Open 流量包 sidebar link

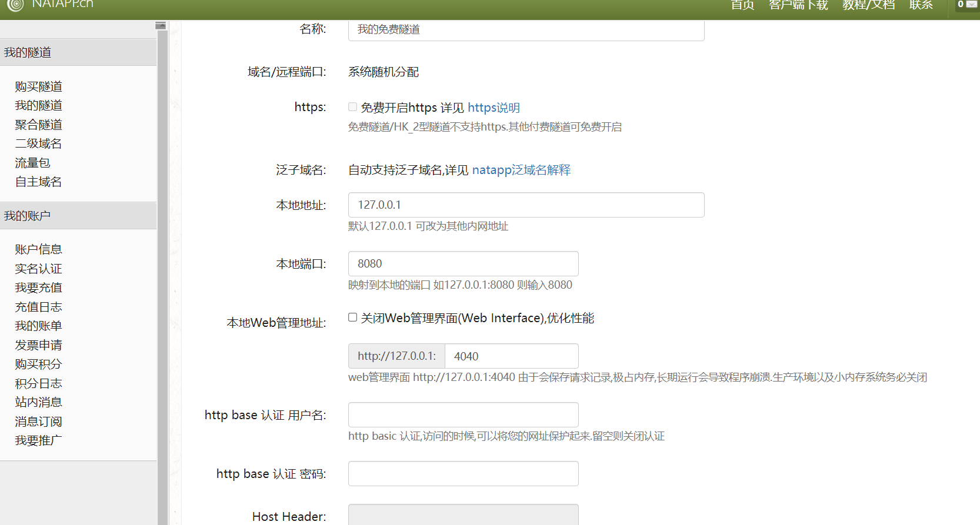coord(32,163)
